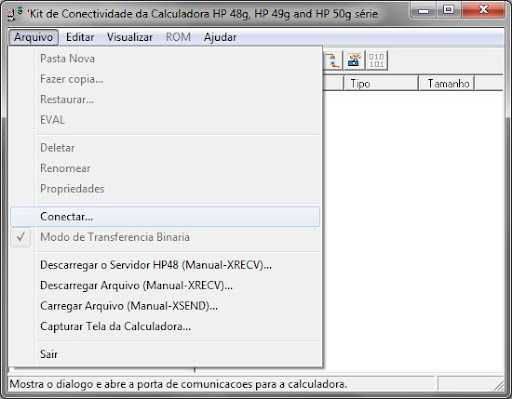
Task: Select Pasta Nova menu entry
Action: pyautogui.click(x=165, y=59)
